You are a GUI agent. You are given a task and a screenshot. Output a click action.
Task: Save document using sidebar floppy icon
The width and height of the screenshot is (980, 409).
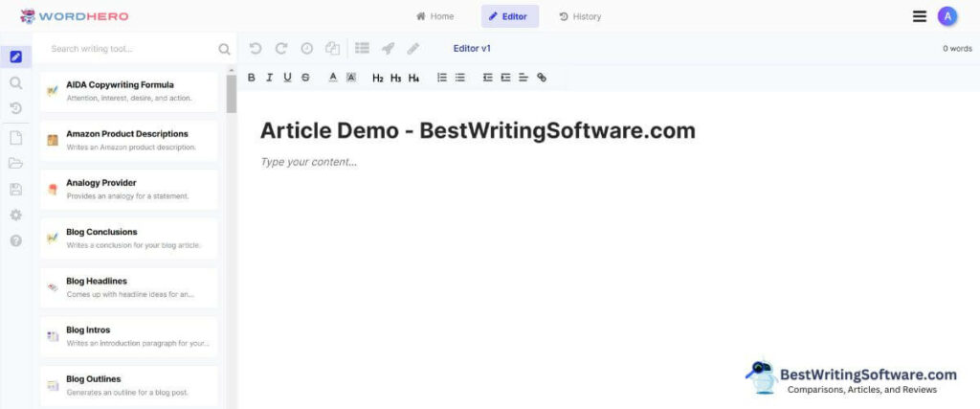point(16,190)
